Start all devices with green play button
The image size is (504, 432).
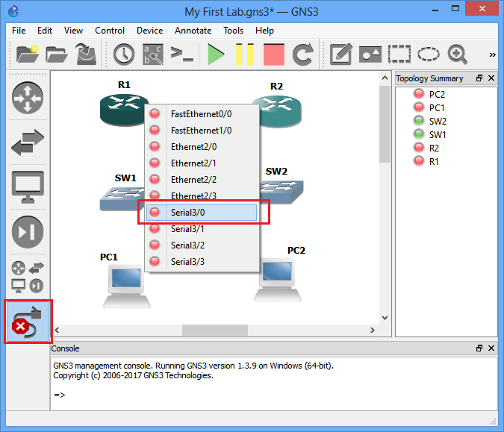pyautogui.click(x=216, y=54)
